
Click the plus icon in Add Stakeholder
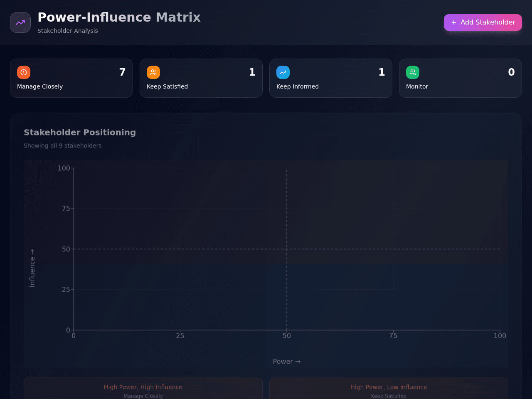pos(454,22)
